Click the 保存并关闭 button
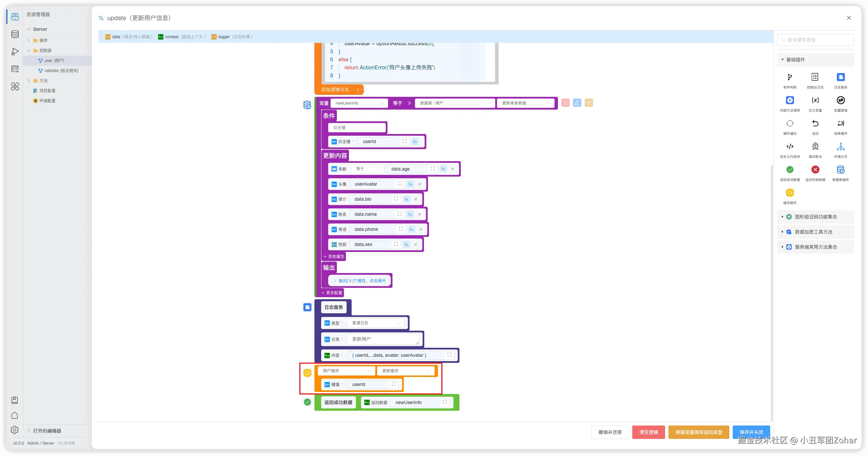Viewport: 868px width, 456px height. pyautogui.click(x=751, y=432)
